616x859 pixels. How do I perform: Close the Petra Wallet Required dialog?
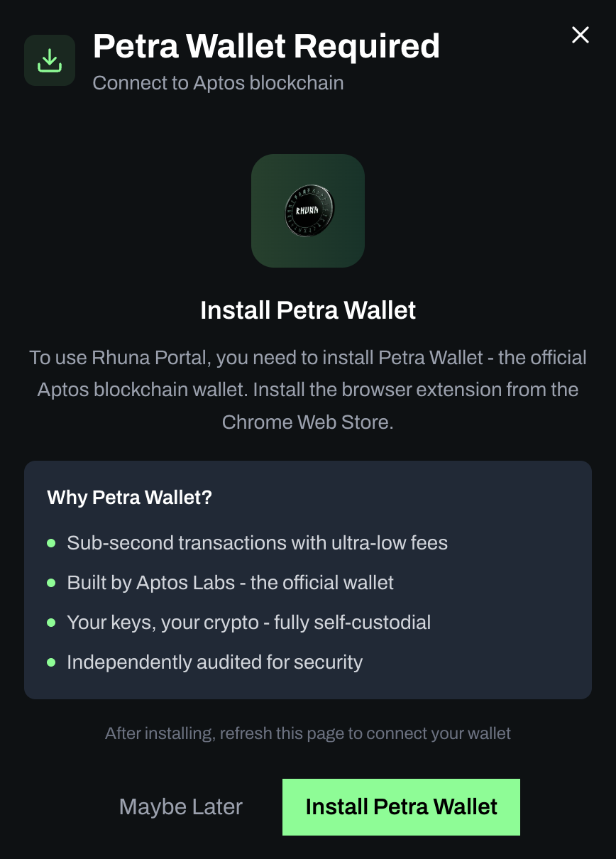point(581,35)
